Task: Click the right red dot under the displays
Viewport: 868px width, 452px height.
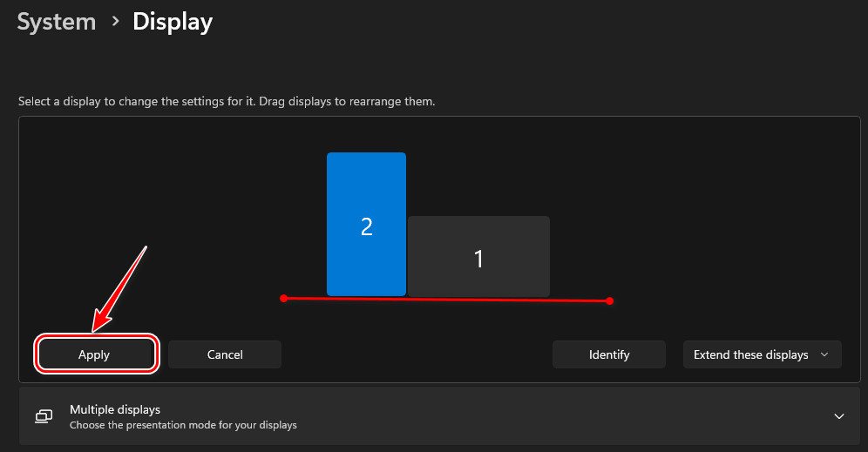Action: click(x=609, y=301)
